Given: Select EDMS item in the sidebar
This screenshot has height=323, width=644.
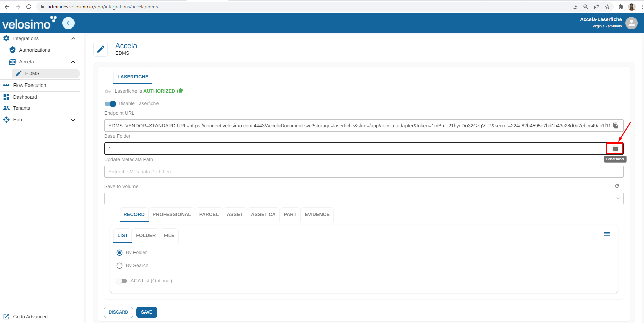Looking at the screenshot, I should (x=46, y=73).
